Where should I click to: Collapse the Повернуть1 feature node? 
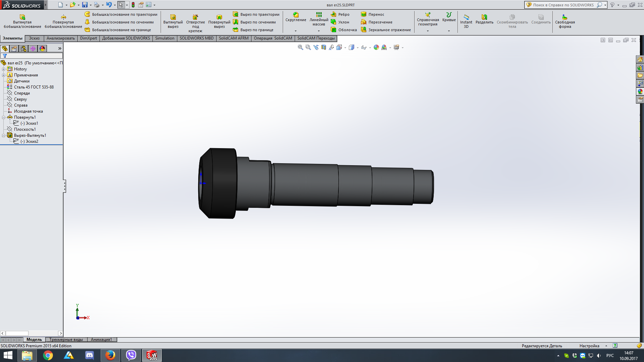pos(4,117)
